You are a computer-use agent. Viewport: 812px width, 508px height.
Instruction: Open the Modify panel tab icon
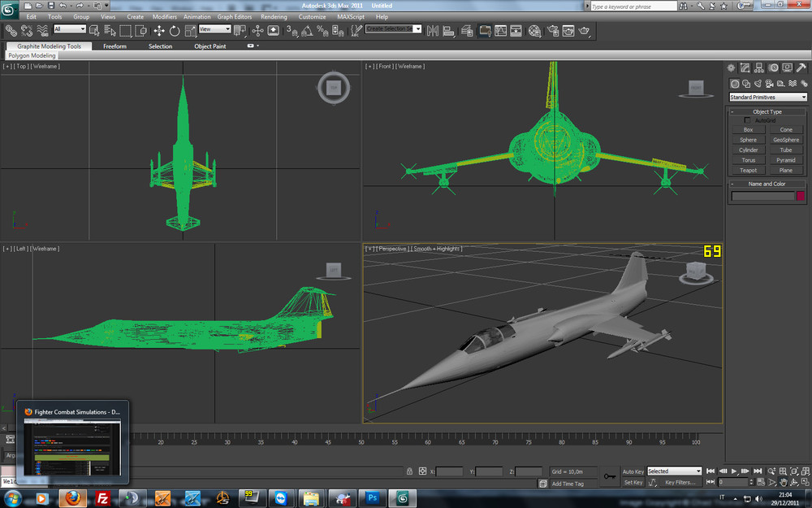point(745,68)
